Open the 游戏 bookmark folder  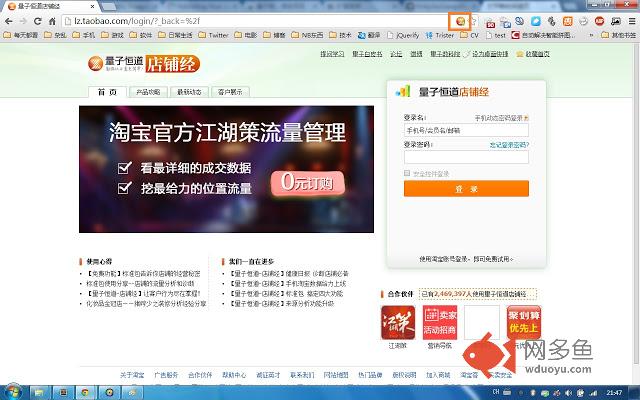tap(112, 36)
